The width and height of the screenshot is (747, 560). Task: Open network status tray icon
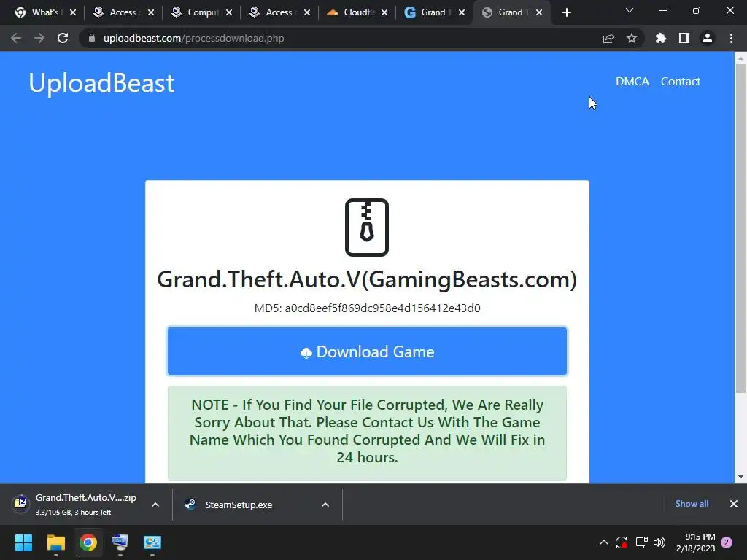642,542
